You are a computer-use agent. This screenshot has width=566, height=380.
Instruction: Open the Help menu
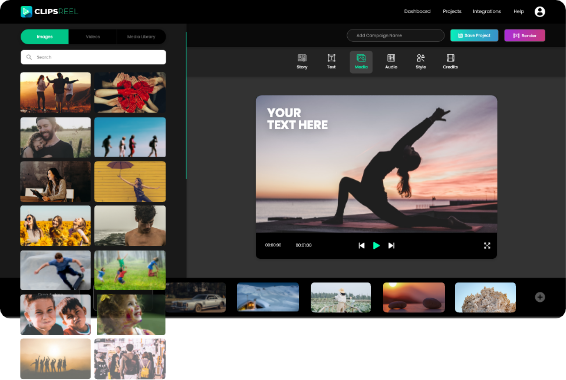[519, 12]
